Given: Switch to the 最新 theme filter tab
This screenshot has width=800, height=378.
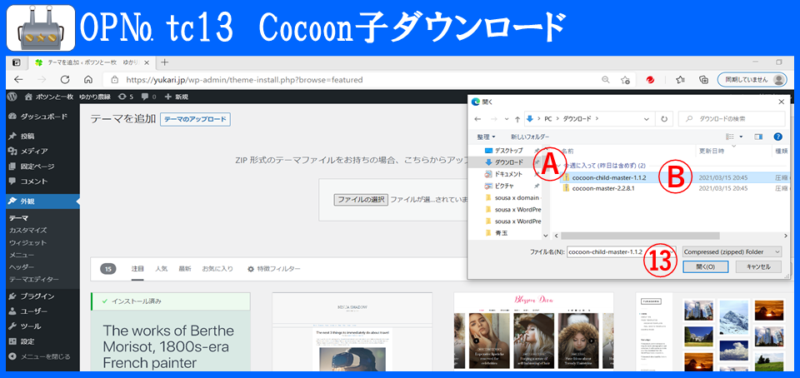Looking at the screenshot, I should (x=185, y=269).
